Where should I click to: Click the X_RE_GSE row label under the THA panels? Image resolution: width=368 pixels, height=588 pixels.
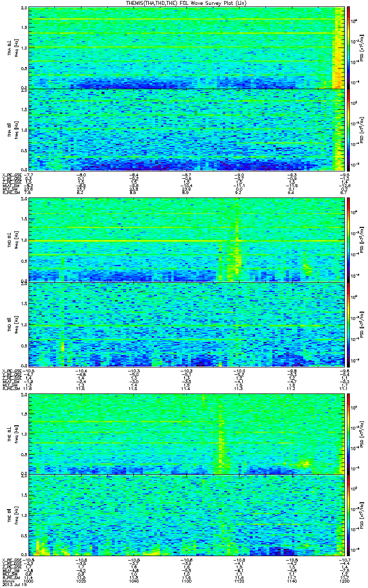click(x=11, y=174)
